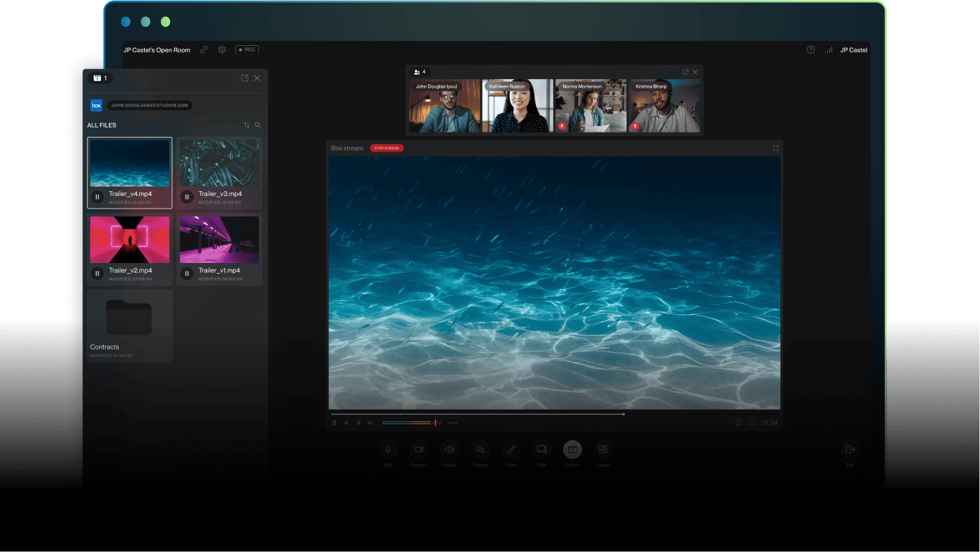This screenshot has width=980, height=552.
Task: Click the STOP STREAM button
Action: pyautogui.click(x=386, y=147)
